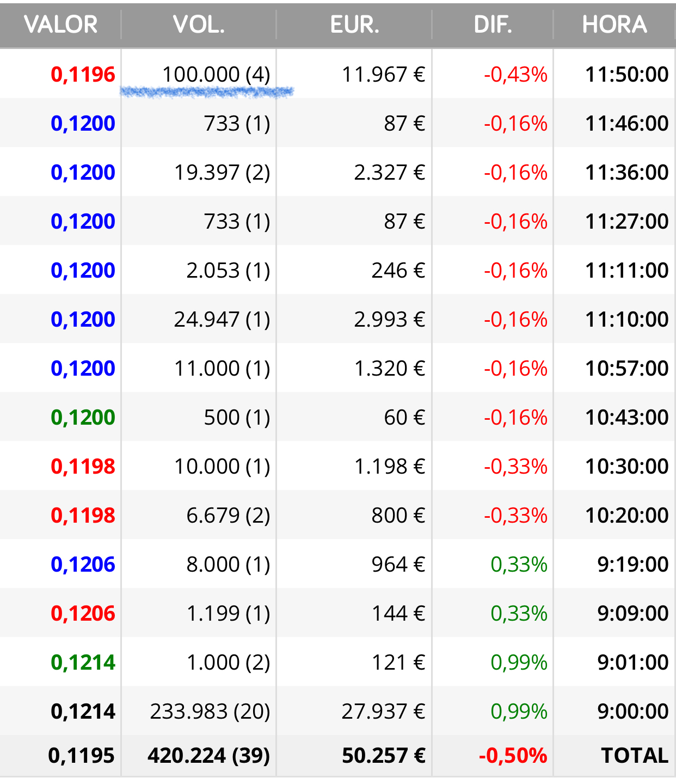Click volume 500 (1)

237,418
